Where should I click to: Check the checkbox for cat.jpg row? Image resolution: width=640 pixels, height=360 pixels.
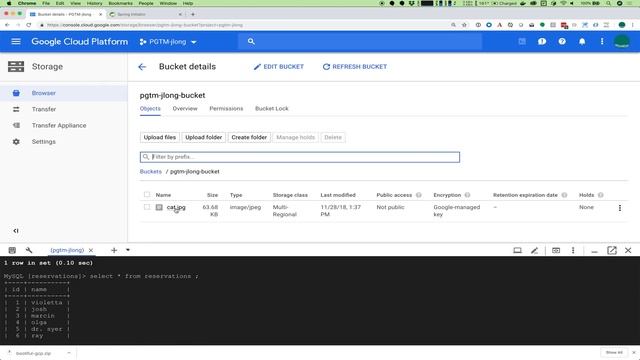[147, 207]
